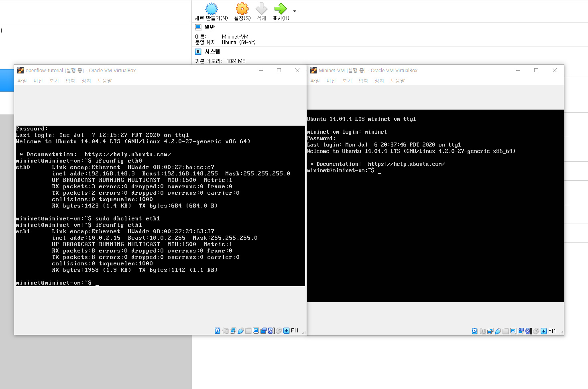Click the Show (표시) green arrow icon
Image resolution: width=588 pixels, height=389 pixels.
click(281, 8)
